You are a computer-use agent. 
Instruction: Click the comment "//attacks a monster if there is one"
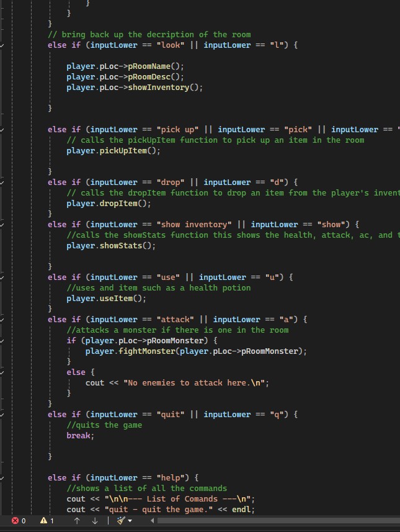(177, 330)
